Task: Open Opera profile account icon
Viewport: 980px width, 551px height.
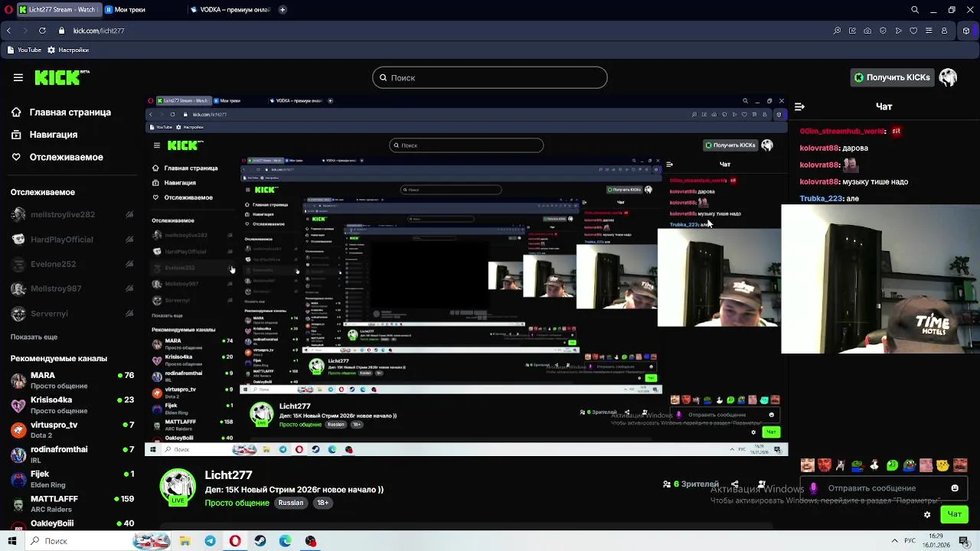Action: coord(944,31)
